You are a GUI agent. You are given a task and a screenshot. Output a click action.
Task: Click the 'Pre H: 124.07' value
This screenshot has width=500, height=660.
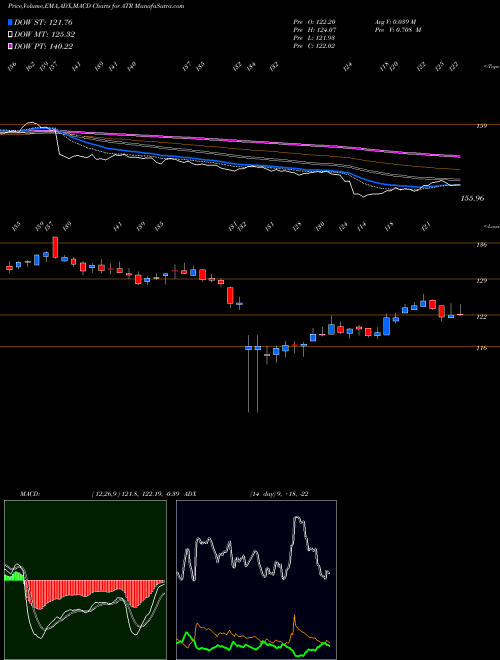314,30
